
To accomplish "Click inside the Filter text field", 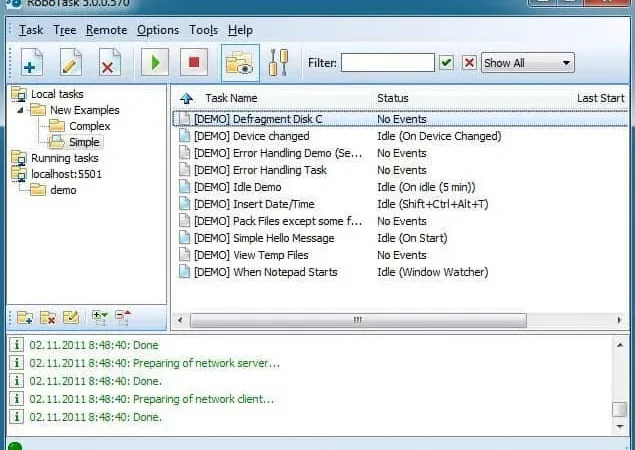I will point(388,63).
